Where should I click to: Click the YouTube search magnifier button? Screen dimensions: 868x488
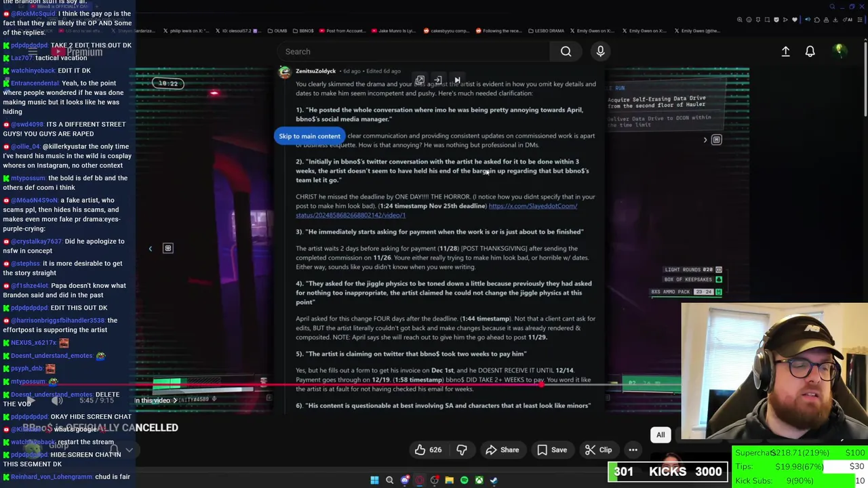[x=566, y=52]
